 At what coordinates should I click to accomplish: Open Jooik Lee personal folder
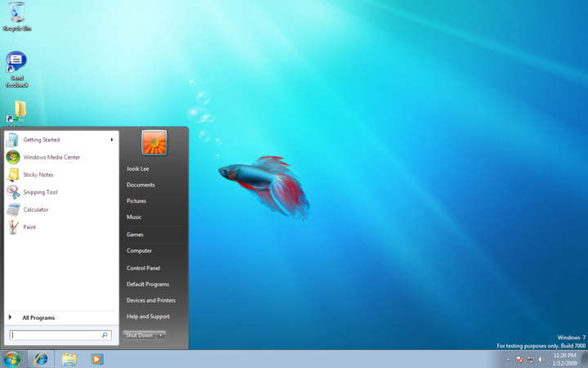click(x=138, y=168)
